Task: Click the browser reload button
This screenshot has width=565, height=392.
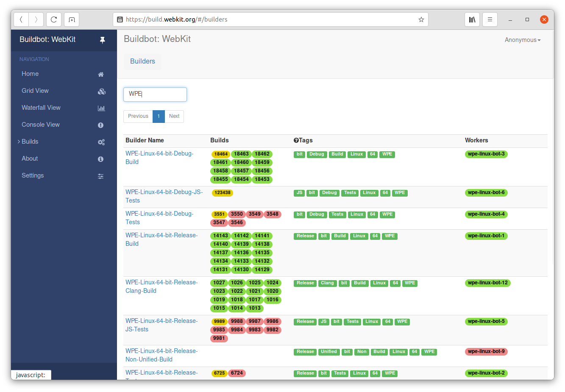Action: click(x=54, y=19)
